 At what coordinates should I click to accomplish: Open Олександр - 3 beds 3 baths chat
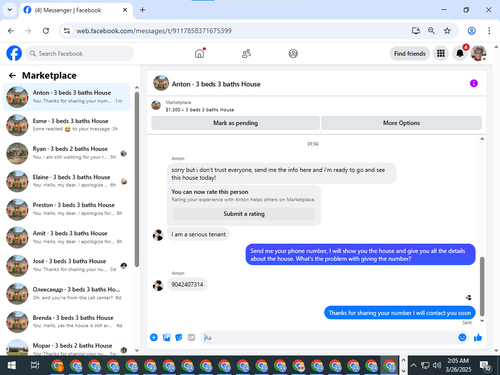coord(67,294)
